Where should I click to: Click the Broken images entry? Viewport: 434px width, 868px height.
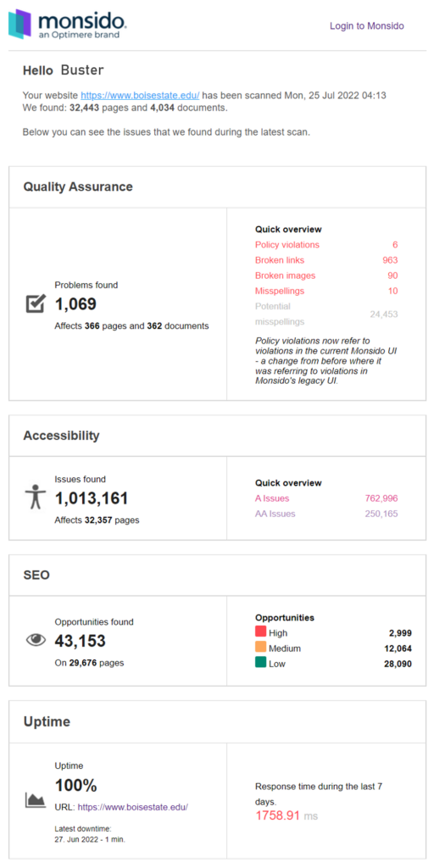285,275
